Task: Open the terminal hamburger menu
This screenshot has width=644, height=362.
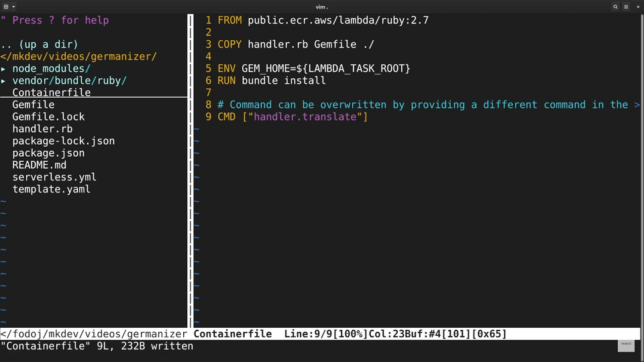Action: (626, 7)
